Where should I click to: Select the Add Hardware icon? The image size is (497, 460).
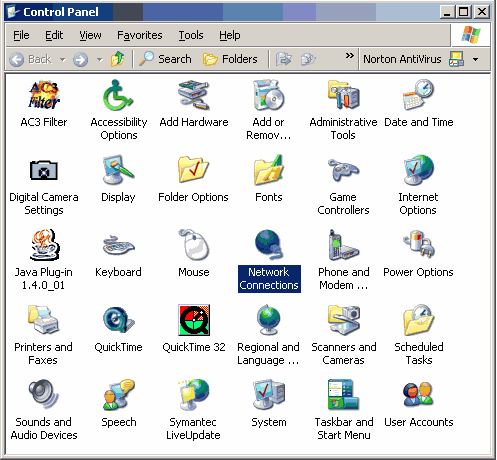click(x=194, y=95)
